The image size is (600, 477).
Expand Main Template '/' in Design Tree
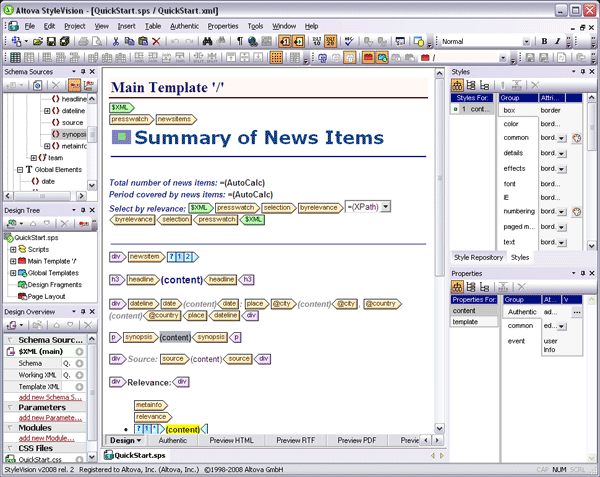pos(13,261)
